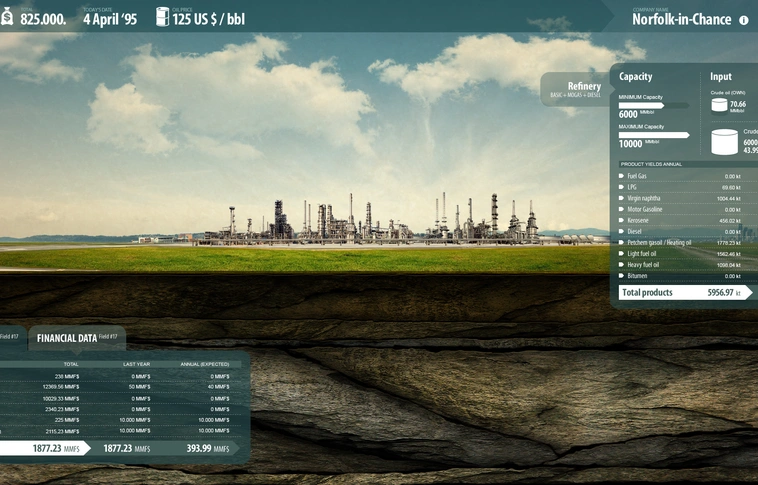The image size is (758, 485).
Task: Click the Heavy fuel oil yield 1098.04 kt
Action: click(729, 265)
